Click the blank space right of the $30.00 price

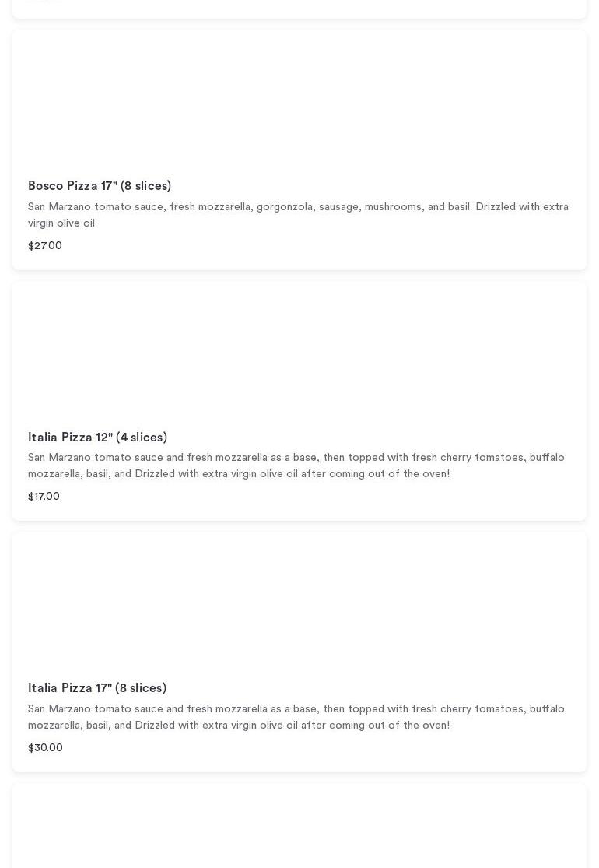point(311,748)
